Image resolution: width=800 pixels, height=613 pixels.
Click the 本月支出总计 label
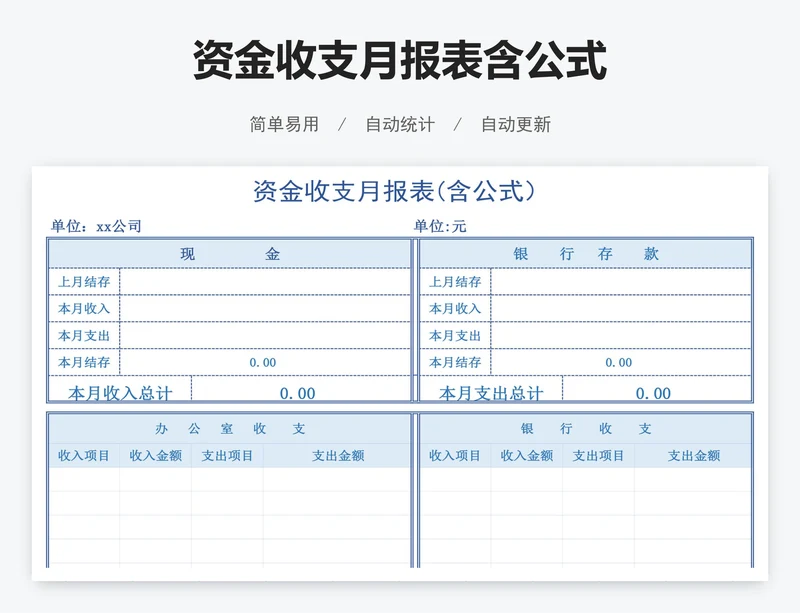(491, 393)
